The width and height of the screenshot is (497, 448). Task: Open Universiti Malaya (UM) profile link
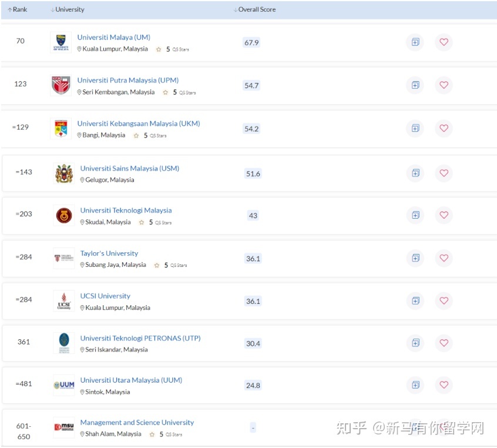(113, 38)
